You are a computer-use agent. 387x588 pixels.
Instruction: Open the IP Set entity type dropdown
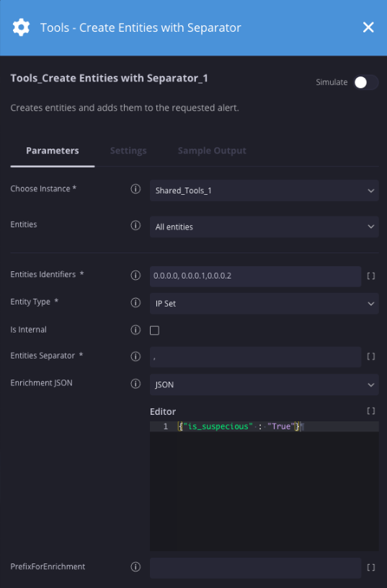pyautogui.click(x=264, y=303)
